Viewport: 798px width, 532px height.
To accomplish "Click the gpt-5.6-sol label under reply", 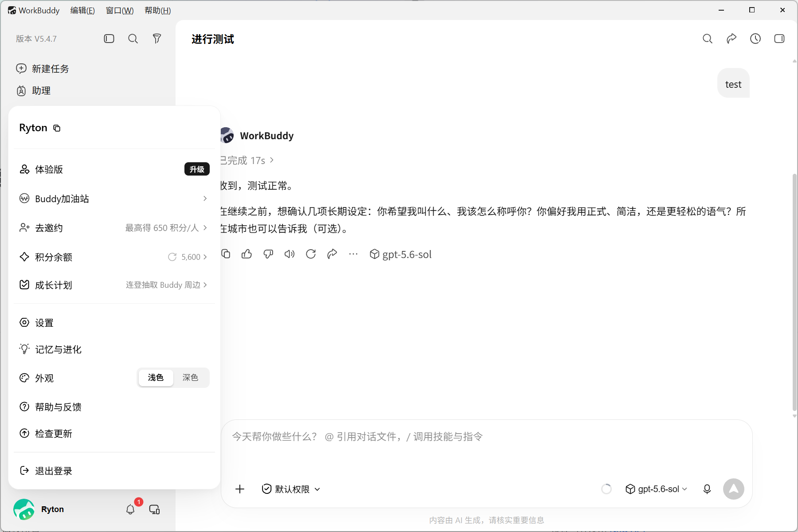I will point(401,254).
